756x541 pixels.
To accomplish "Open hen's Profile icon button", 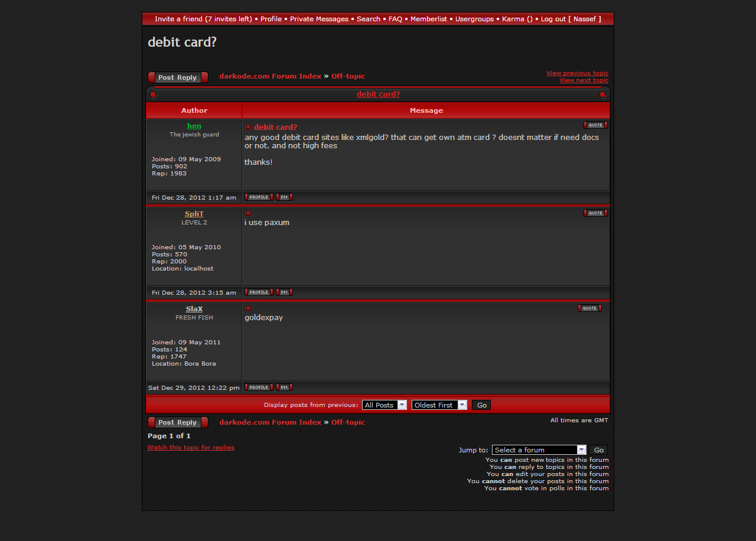I will 259,197.
